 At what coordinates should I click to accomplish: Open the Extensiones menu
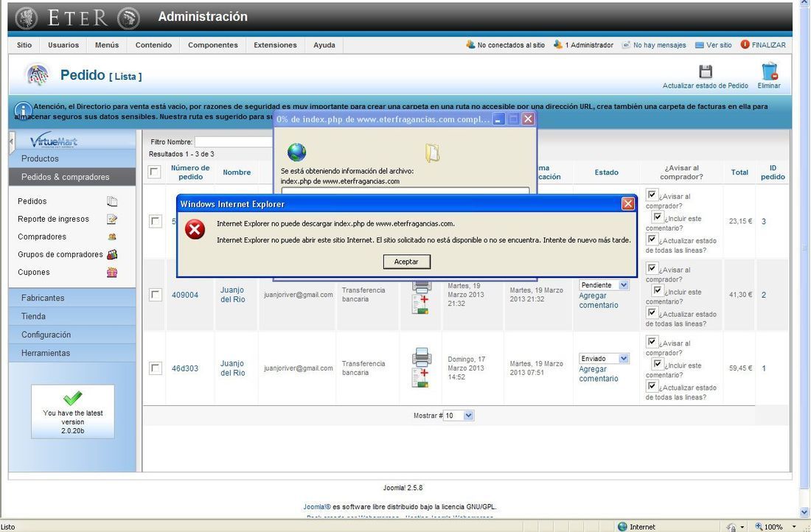click(x=275, y=45)
